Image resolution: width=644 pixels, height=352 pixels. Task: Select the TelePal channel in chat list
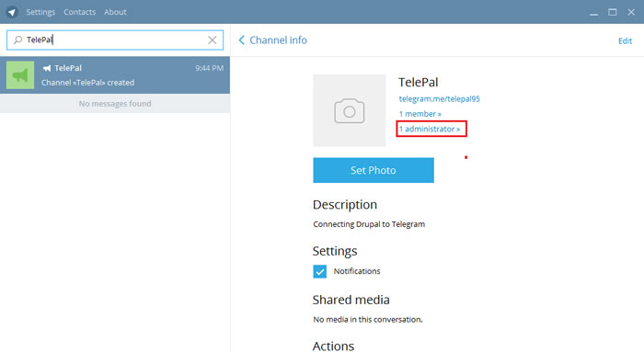[x=115, y=75]
